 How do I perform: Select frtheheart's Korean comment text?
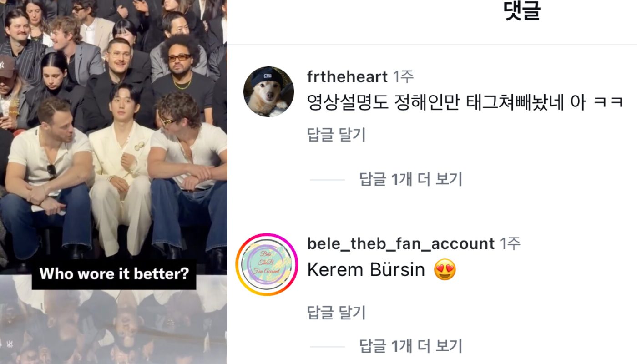pyautogui.click(x=465, y=103)
